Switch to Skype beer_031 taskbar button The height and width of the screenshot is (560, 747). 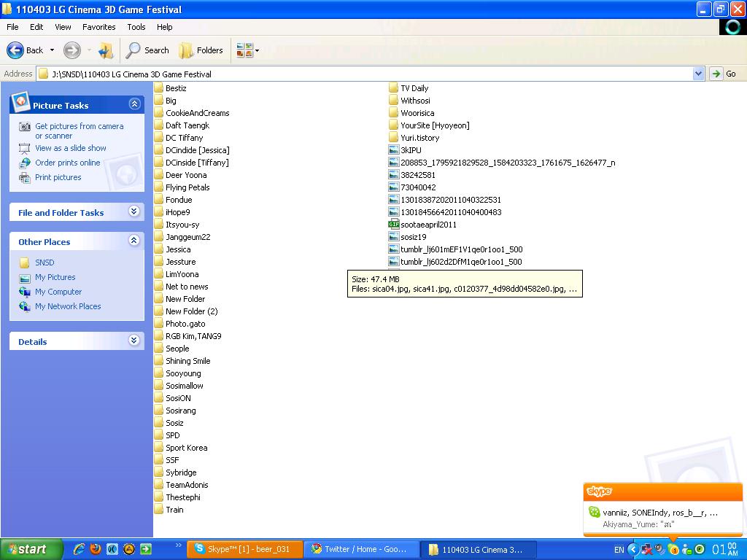coord(245,549)
